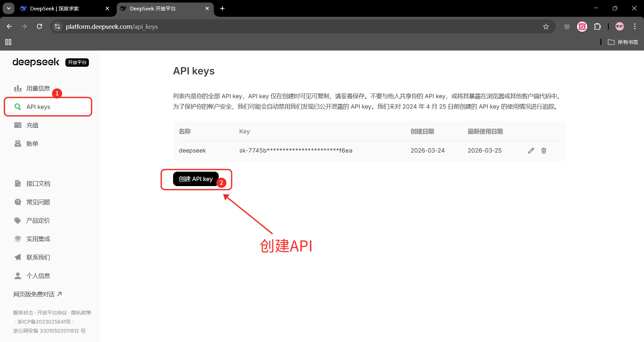The image size is (644, 342).
Task: Click the 账单 envelope icon
Action: coord(18,144)
